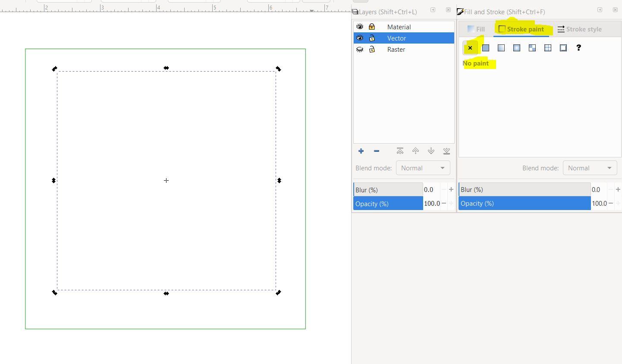Select No paint X button
The image size is (622, 364).
tap(470, 48)
